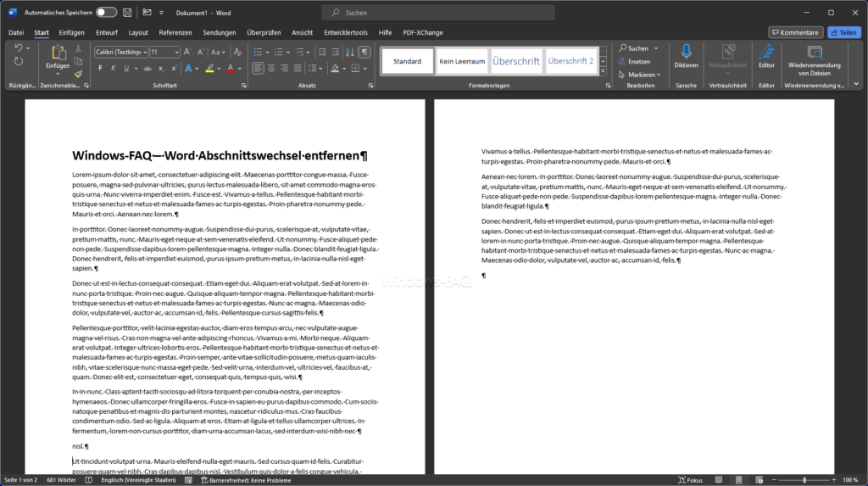
Task: Undo the last action
Action: [19, 48]
